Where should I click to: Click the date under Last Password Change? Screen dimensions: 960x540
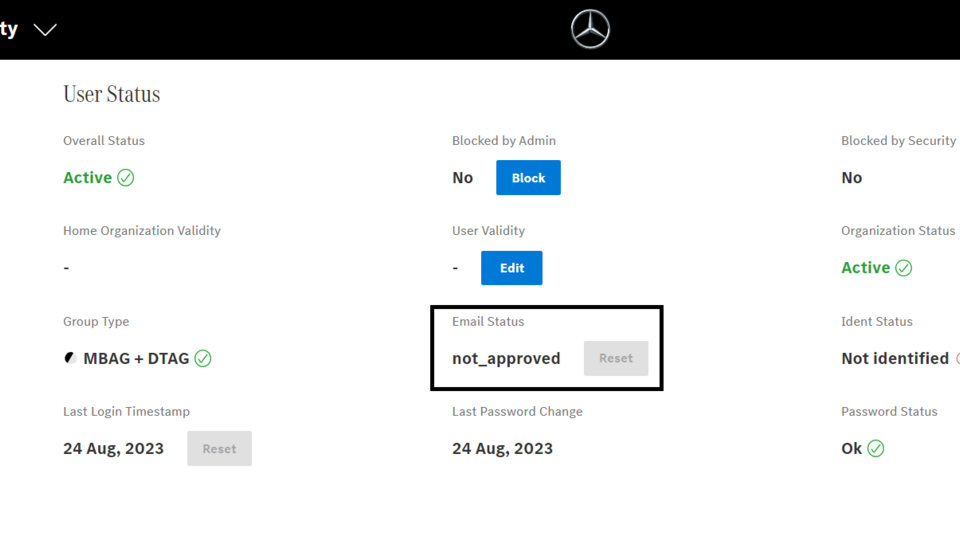pos(502,448)
